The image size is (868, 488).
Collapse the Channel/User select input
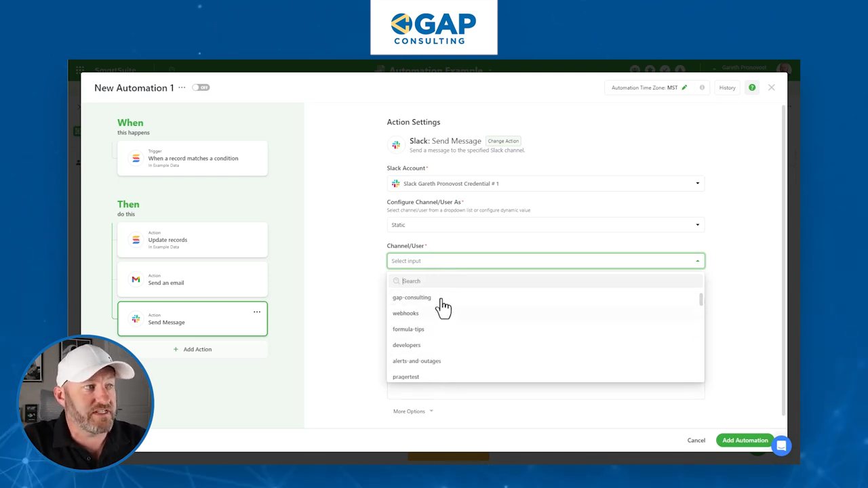pyautogui.click(x=546, y=261)
